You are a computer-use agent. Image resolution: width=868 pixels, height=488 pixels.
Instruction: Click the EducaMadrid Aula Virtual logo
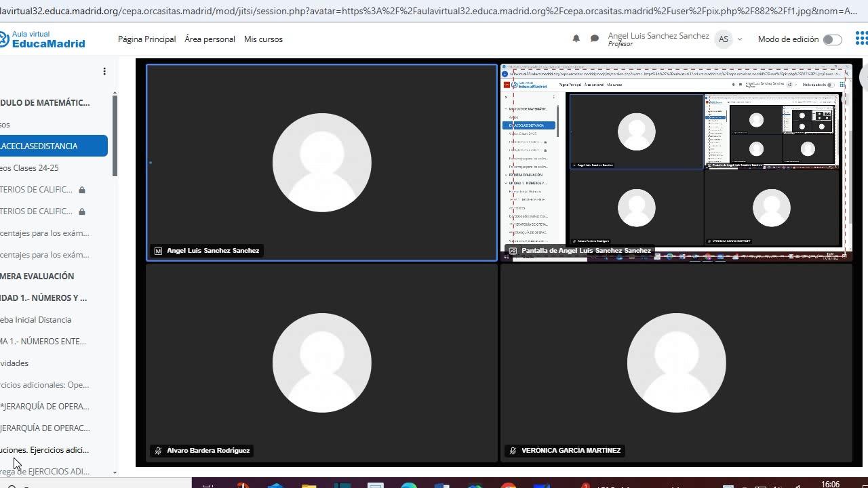(x=43, y=39)
